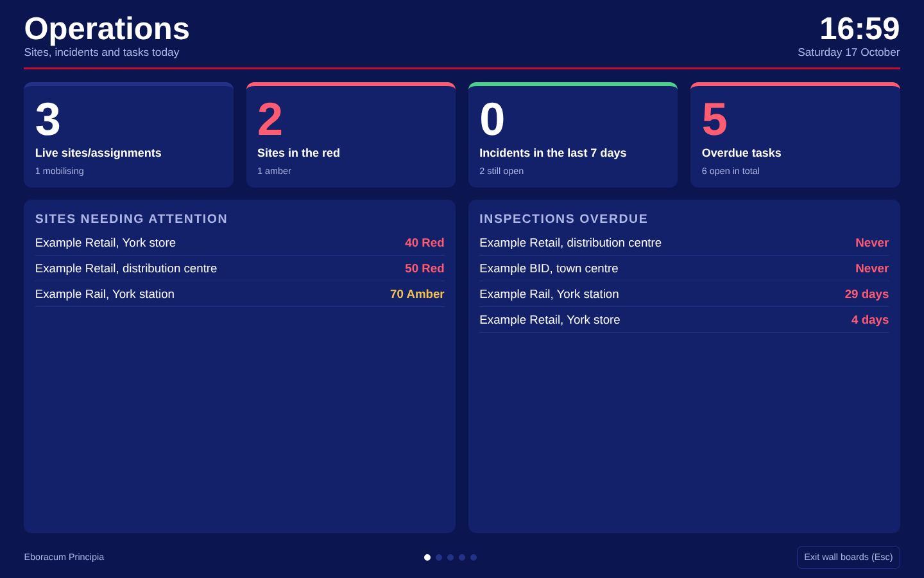924x578 pixels.
Task: Jump to the fourth wall board page dot
Action: click(x=462, y=557)
